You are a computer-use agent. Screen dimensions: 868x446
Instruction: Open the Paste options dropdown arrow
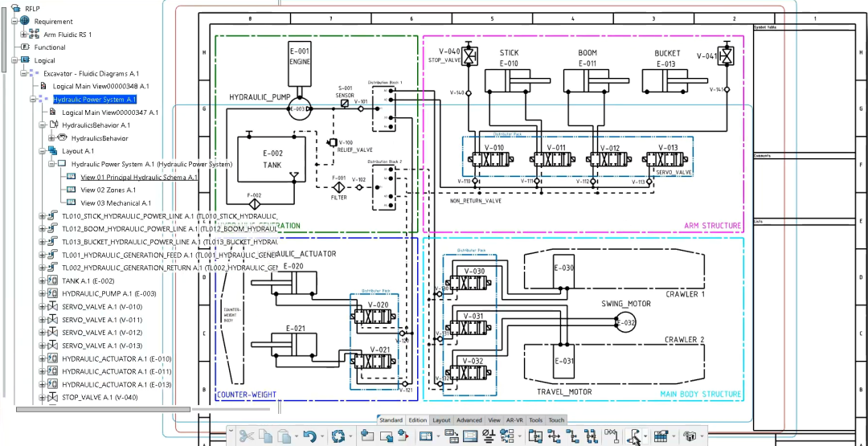(x=296, y=436)
